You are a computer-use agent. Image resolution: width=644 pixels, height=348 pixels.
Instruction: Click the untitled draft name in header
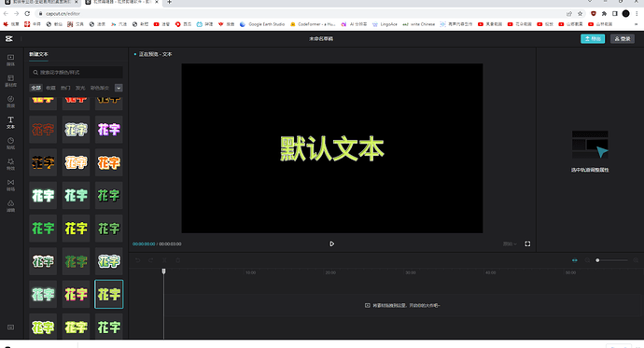coord(321,38)
